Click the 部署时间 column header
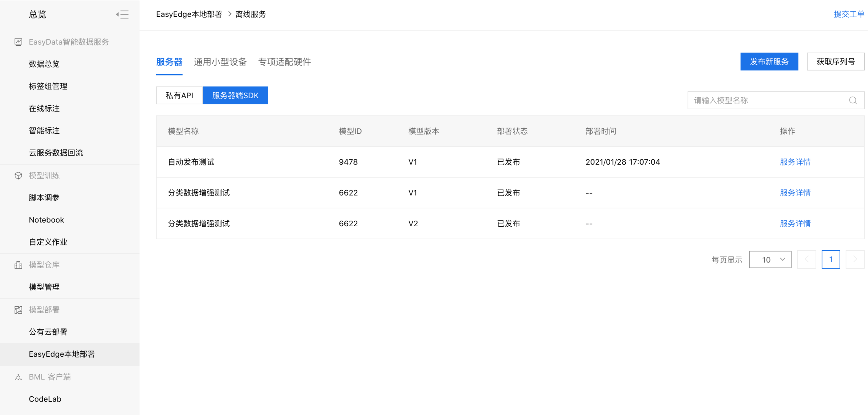Image resolution: width=868 pixels, height=415 pixels. [601, 131]
